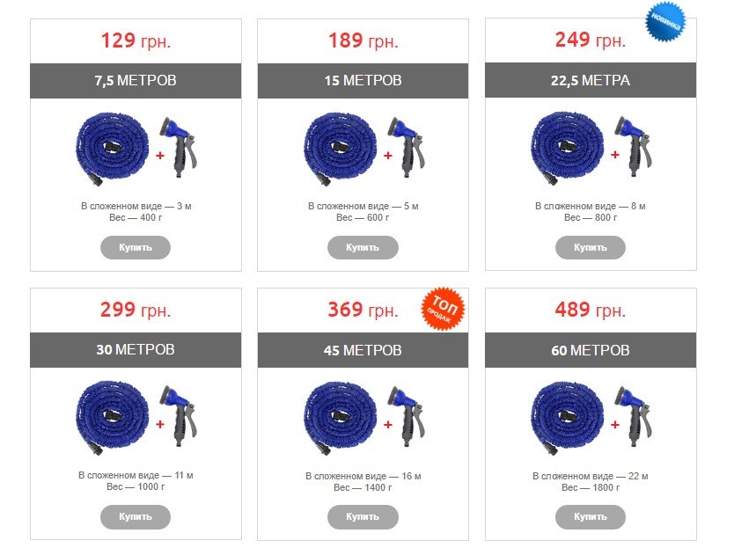
Task: Click Купить under the 15 метров hose
Action: click(363, 247)
